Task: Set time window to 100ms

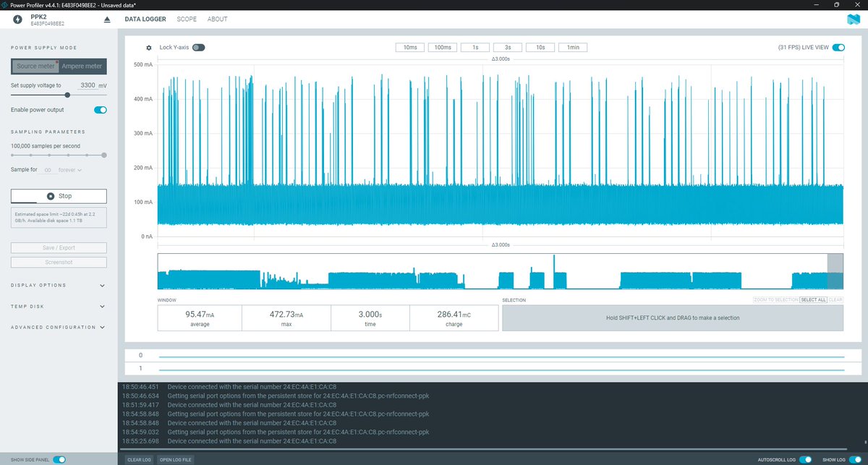Action: point(443,48)
